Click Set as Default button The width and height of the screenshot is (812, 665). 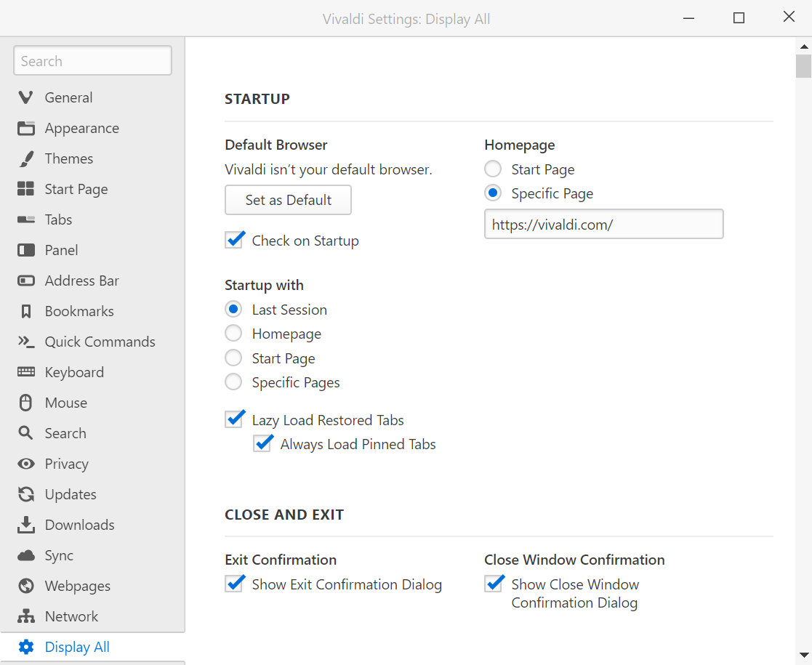click(288, 200)
